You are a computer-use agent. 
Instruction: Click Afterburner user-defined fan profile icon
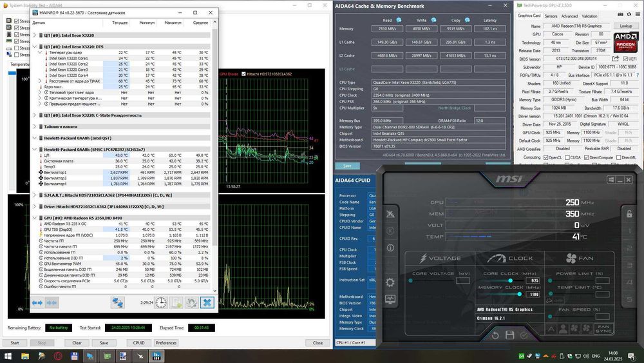click(563, 329)
